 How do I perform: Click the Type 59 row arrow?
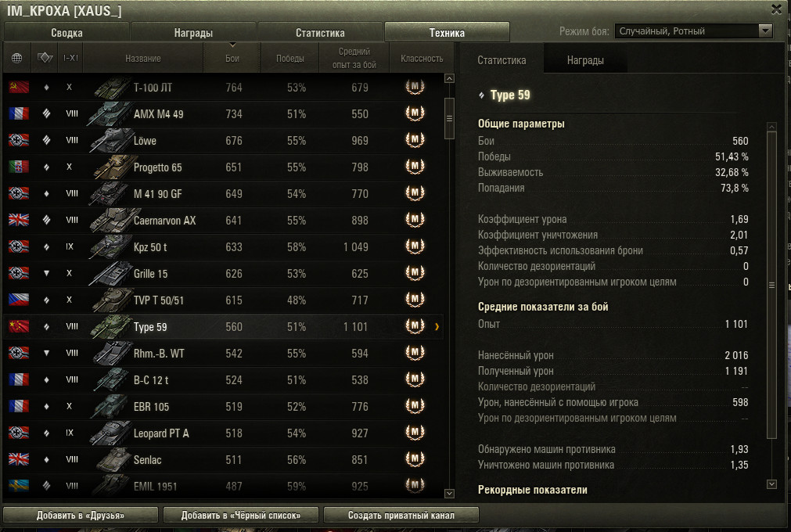tap(437, 327)
